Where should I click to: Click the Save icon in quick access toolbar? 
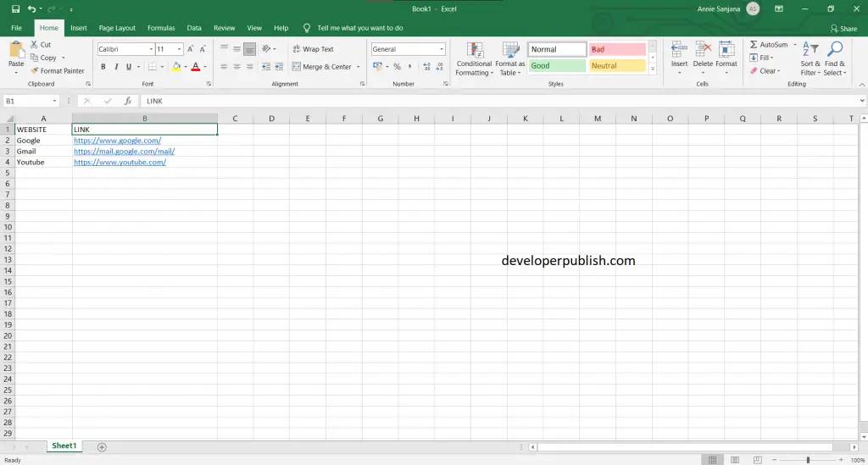coord(15,8)
